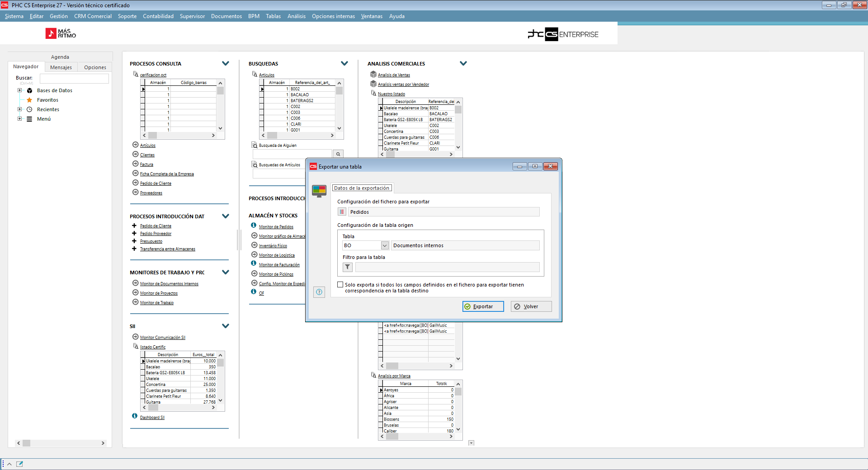Click the Exportar button
The width and height of the screenshot is (868, 470).
pos(483,306)
